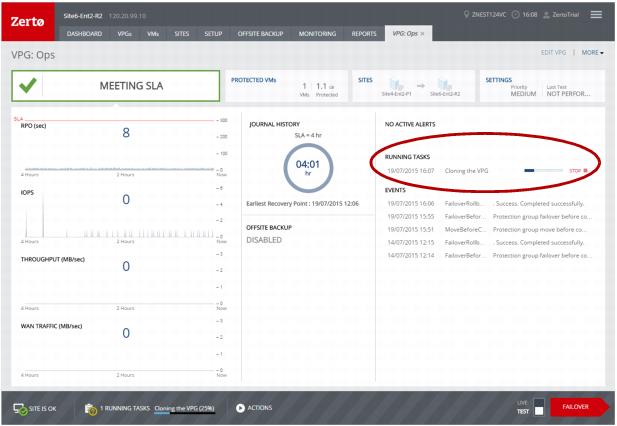The width and height of the screenshot is (617, 426).
Task: Click the 14/07/2015 12:15 FailoverRollb event
Action: [488, 243]
